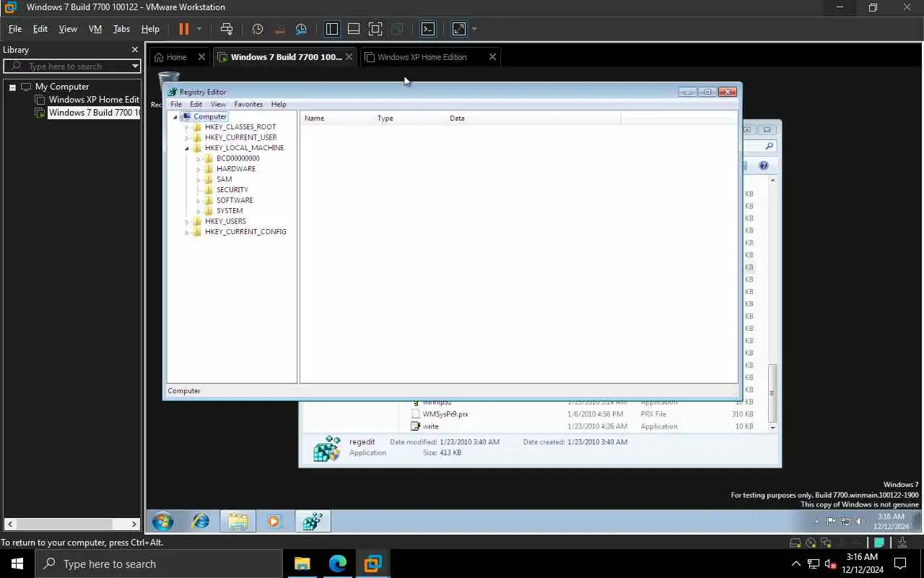Click the hard disk device status icon
Image resolution: width=924 pixels, height=578 pixels.
pos(796,543)
